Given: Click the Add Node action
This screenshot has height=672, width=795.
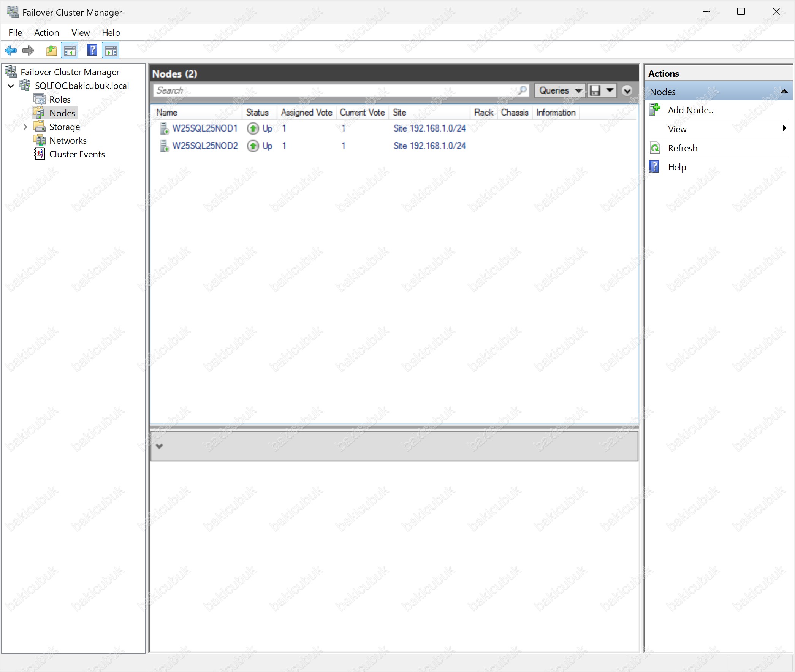Looking at the screenshot, I should [690, 110].
